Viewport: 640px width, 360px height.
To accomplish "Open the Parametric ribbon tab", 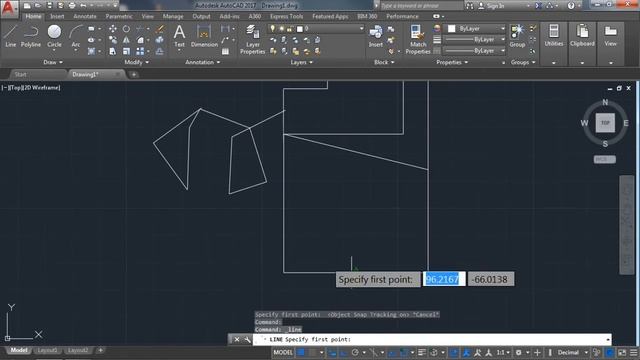I will click(119, 16).
